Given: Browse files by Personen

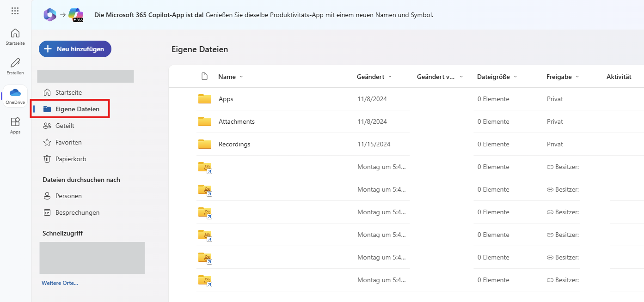Looking at the screenshot, I should [68, 196].
